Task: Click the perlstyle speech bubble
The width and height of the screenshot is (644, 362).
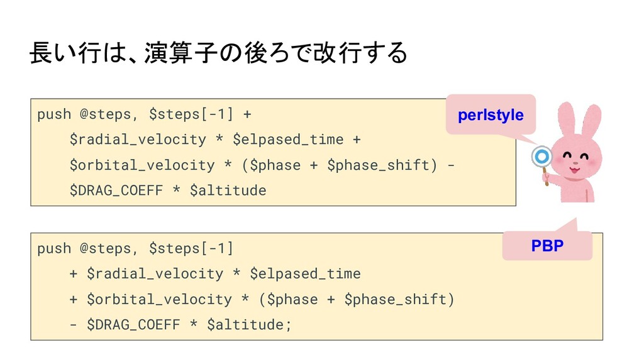Action: (491, 114)
